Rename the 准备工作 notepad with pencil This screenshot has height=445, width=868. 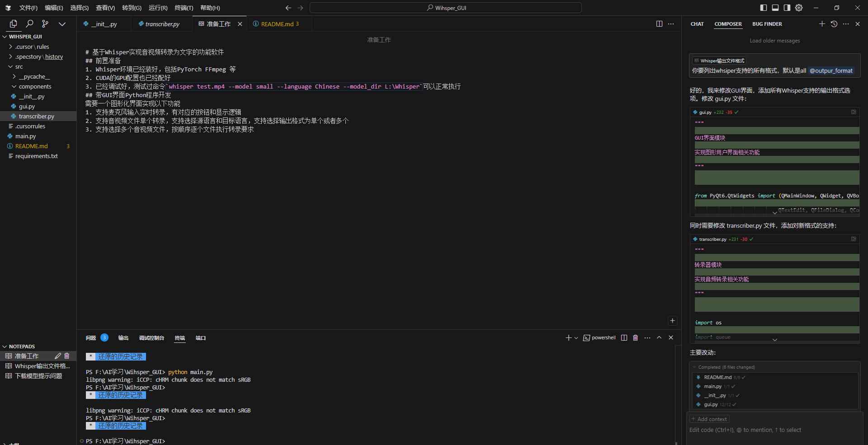(x=58, y=356)
